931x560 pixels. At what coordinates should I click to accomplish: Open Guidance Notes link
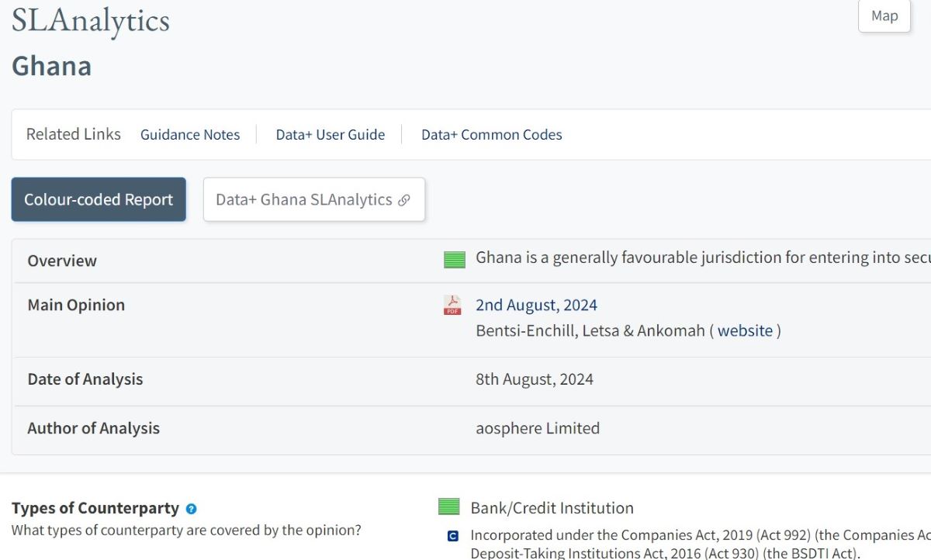click(190, 135)
